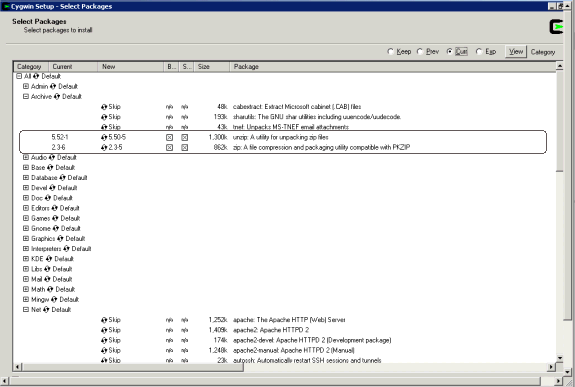Click the Size column header

pos(212,67)
